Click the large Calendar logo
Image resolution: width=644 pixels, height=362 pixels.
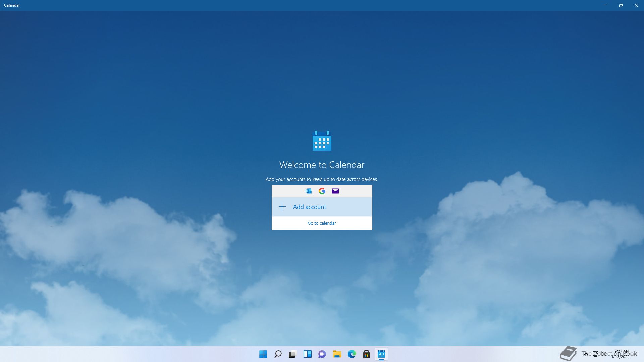tap(322, 141)
